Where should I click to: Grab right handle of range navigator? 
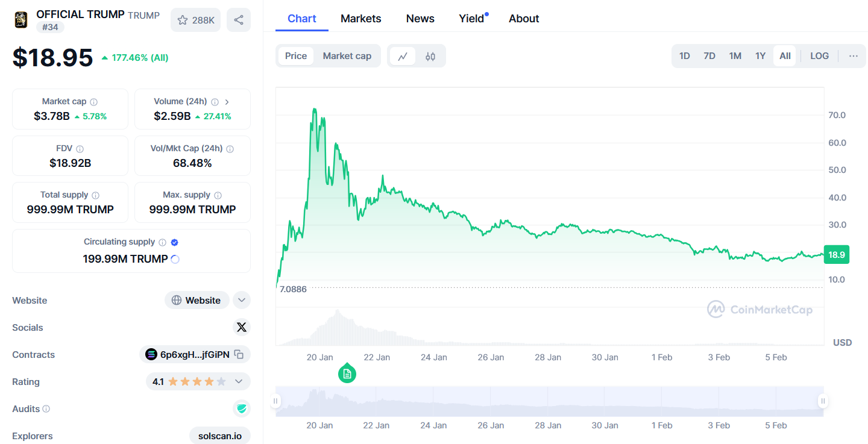tap(823, 401)
